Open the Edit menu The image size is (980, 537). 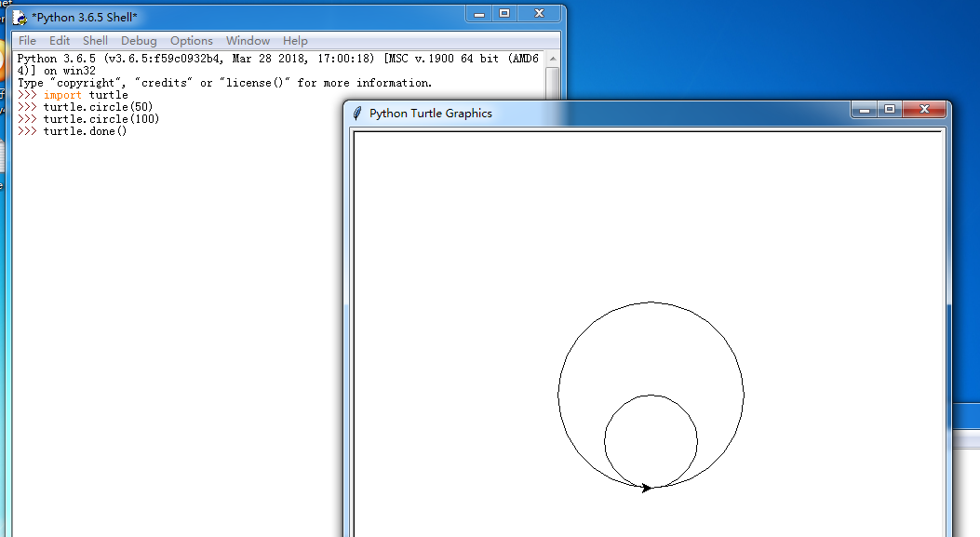[60, 41]
